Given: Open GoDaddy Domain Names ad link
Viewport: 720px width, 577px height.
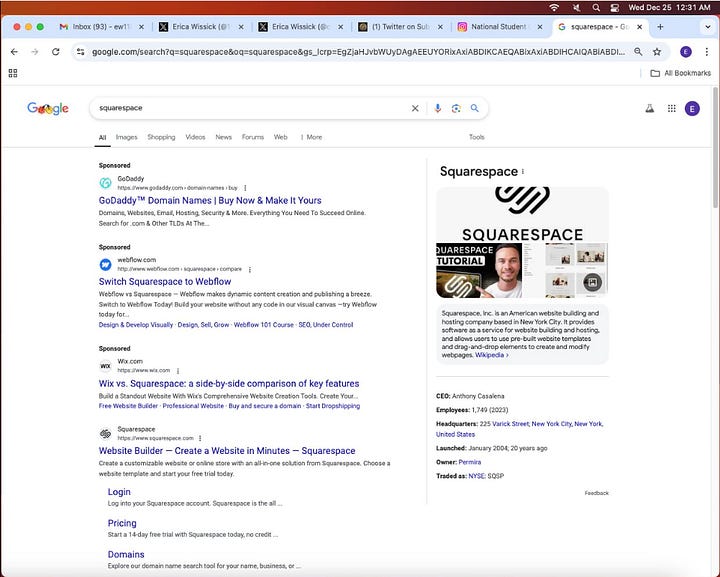Looking at the screenshot, I should pos(210,201).
